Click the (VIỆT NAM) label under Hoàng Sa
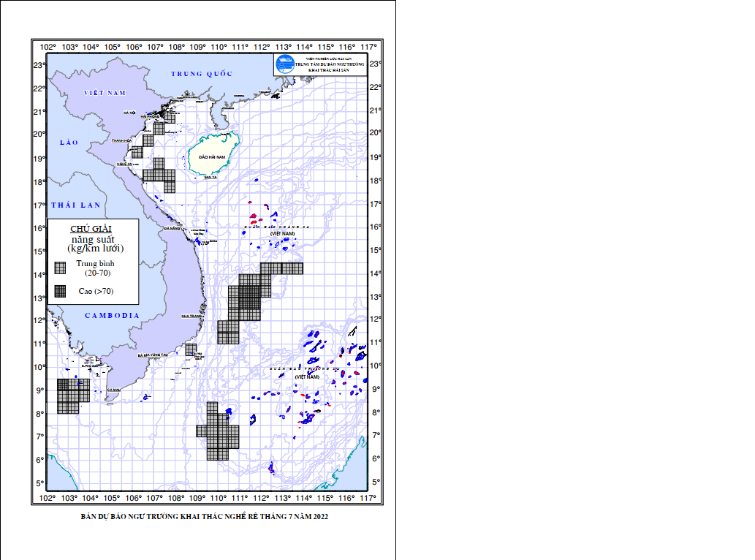Viewport: 755px width, 560px height. tap(283, 233)
